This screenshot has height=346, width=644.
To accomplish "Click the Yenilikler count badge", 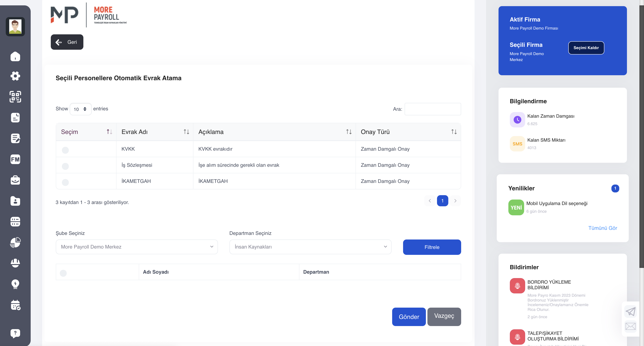I will 615,188.
